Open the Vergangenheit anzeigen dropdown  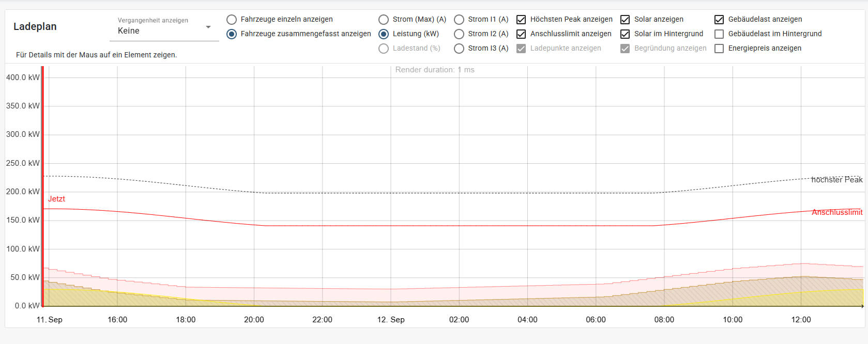coord(163,30)
